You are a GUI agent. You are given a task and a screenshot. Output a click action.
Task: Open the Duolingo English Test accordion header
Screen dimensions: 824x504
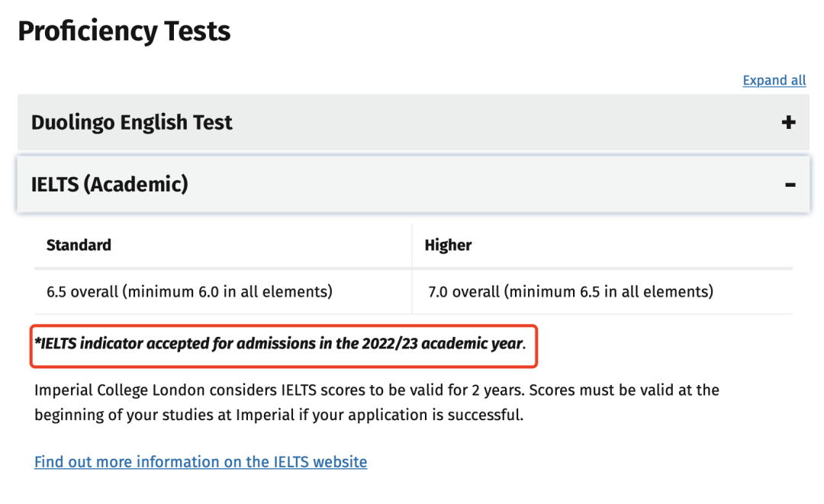click(x=131, y=122)
